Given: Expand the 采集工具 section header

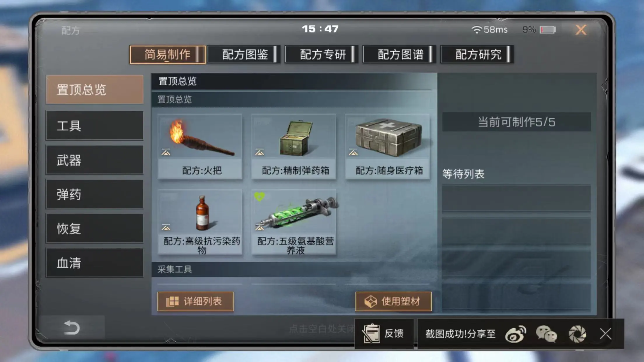Looking at the screenshot, I should click(x=294, y=269).
